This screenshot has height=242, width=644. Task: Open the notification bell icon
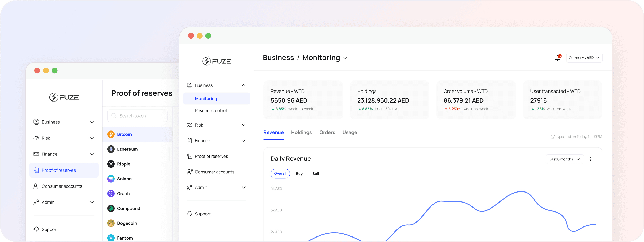tap(557, 58)
